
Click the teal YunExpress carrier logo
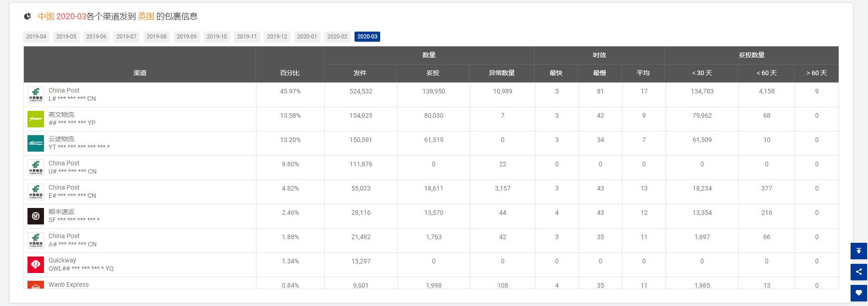(36, 143)
